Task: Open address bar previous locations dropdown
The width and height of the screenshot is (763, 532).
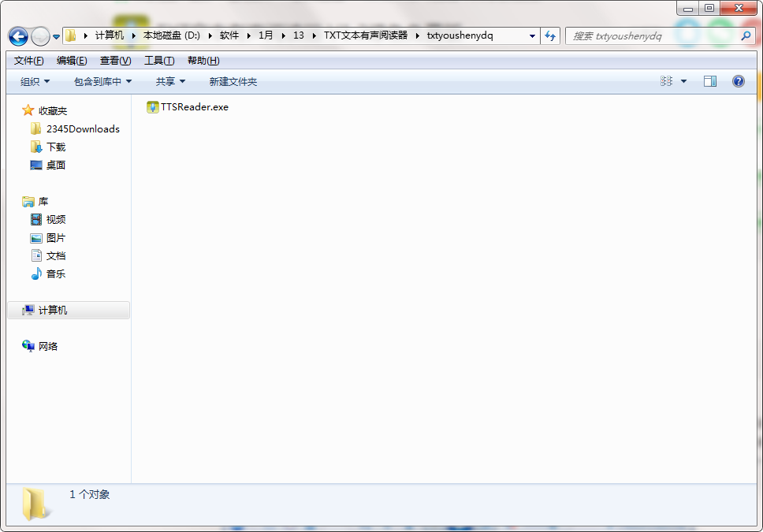Action: pos(532,36)
